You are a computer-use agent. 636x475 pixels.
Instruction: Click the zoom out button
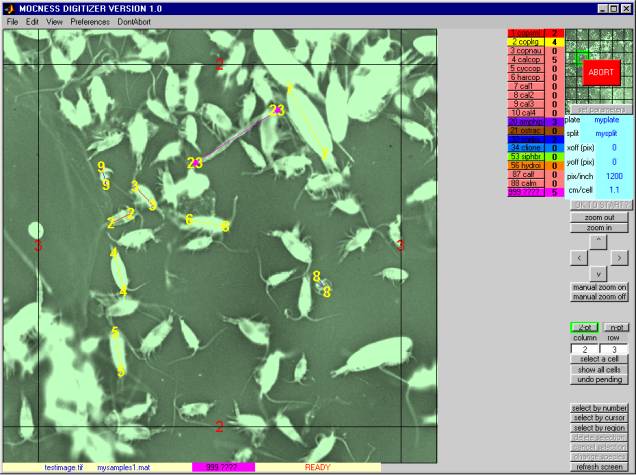click(599, 217)
